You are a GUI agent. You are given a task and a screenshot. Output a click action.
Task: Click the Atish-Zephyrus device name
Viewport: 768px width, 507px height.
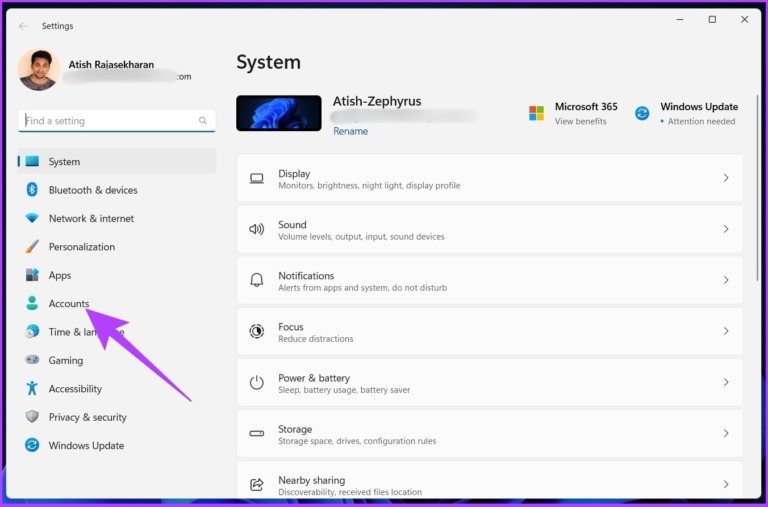pos(377,101)
